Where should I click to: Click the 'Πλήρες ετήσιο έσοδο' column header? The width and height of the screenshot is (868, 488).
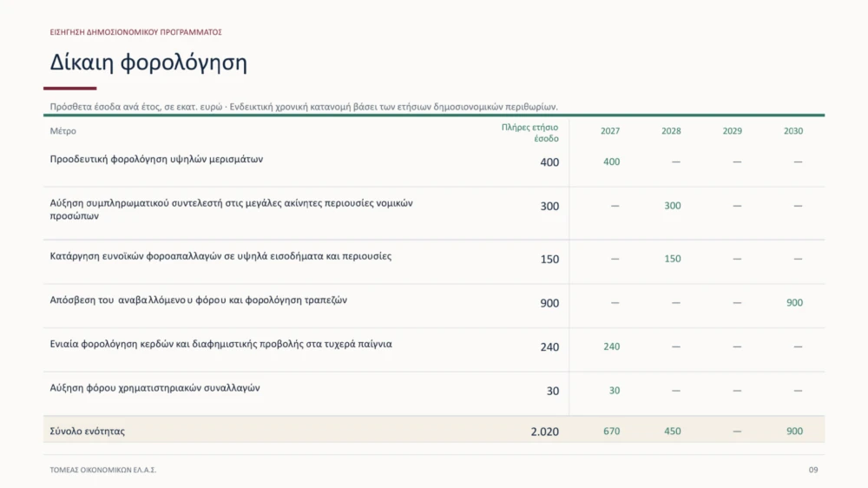pyautogui.click(x=529, y=133)
